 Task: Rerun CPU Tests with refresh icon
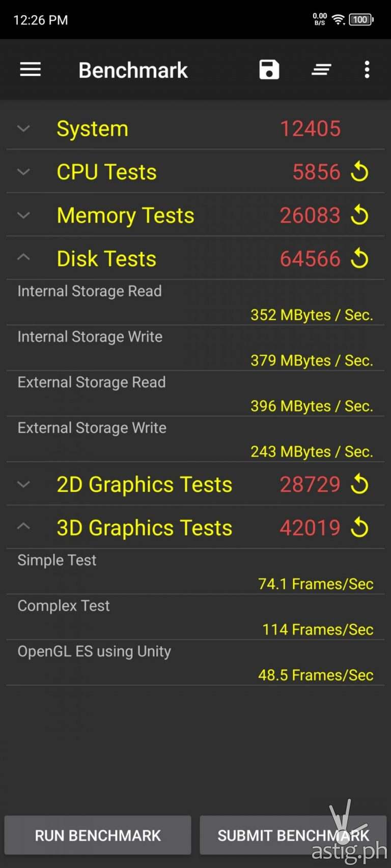coord(359,171)
